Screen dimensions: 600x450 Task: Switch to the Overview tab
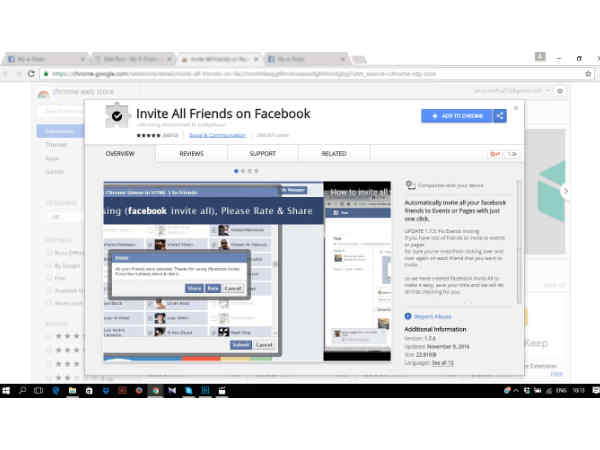120,153
